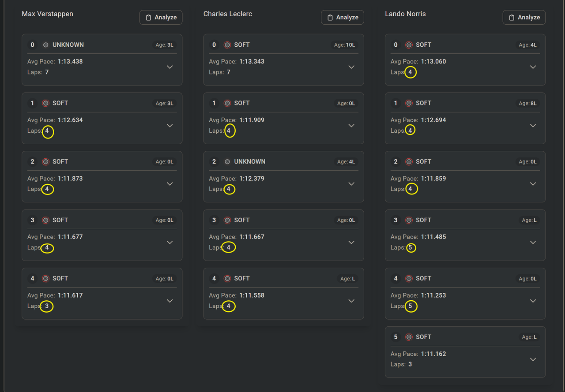565x392 pixels.
Task: Select the soft tyre icon in Verstappen stint 2
Action: (45, 162)
